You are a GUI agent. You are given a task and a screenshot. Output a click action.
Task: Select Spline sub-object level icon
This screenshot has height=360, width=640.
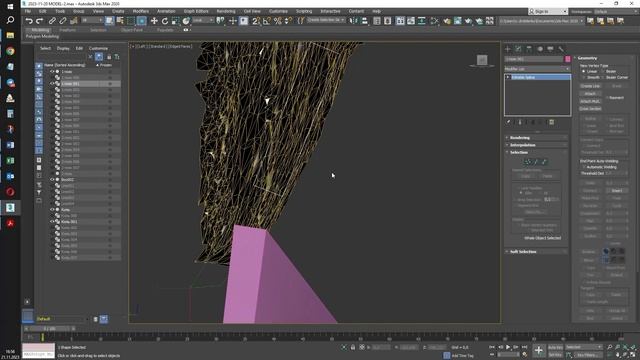coord(544,162)
